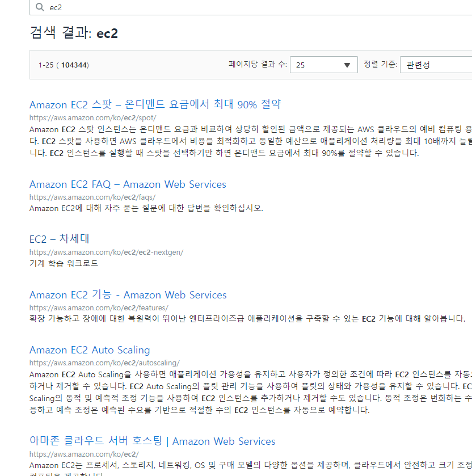Focus the search field containing ec2
This screenshot has width=472, height=476.
(x=251, y=7)
